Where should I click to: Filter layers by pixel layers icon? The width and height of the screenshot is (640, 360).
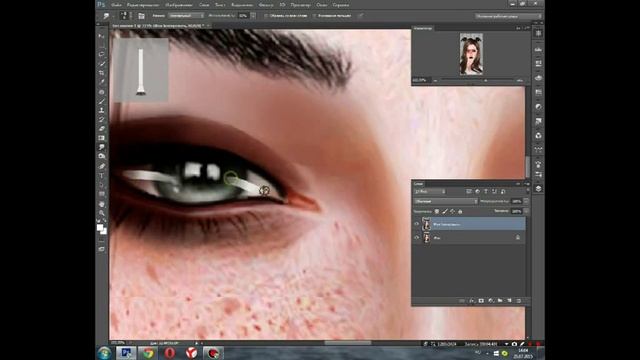click(x=469, y=191)
